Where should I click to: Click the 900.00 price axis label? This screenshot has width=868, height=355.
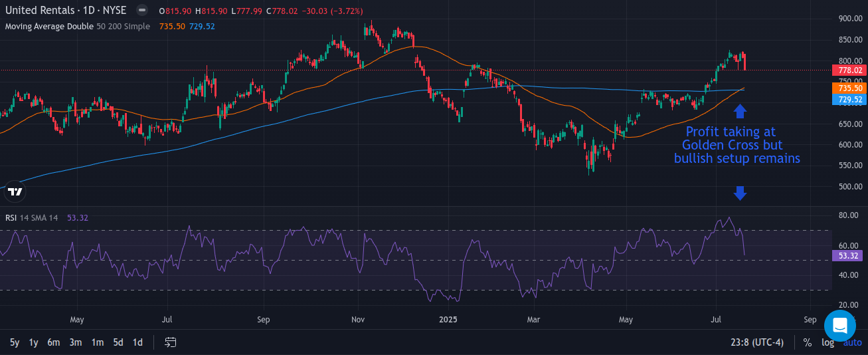pyautogui.click(x=850, y=19)
